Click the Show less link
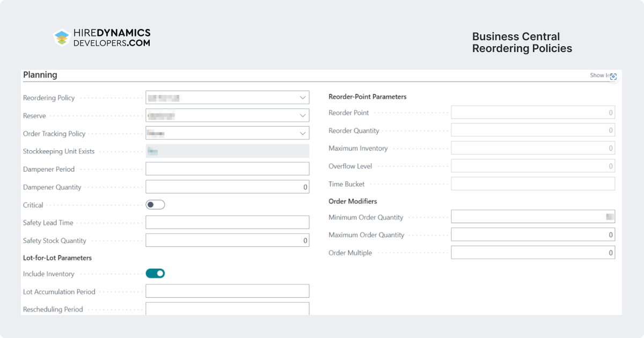The height and width of the screenshot is (338, 644). [x=599, y=76]
